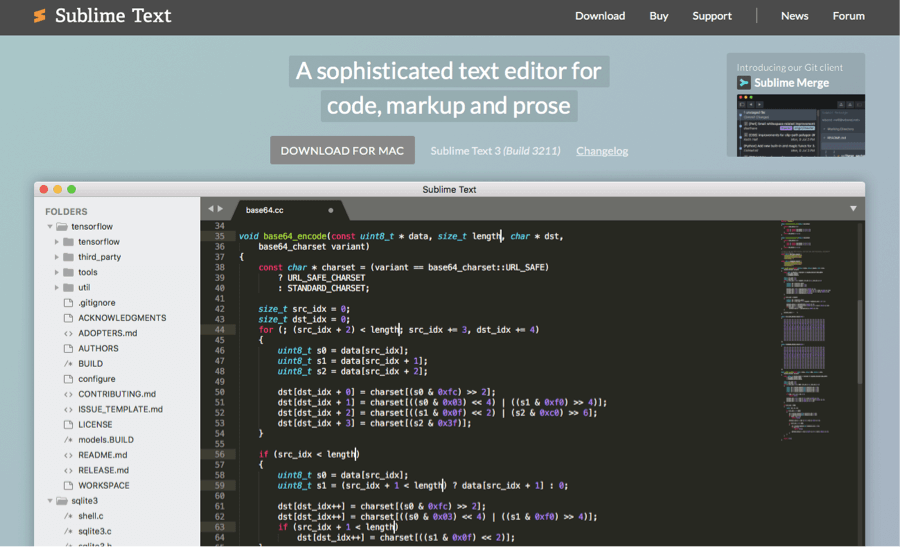Expand the tools folder arrow
Screen dimensions: 900x547
[56, 272]
